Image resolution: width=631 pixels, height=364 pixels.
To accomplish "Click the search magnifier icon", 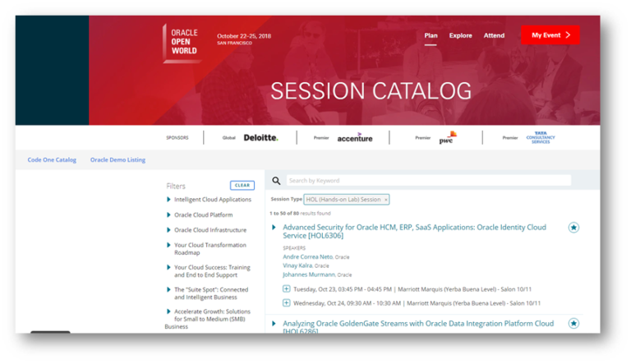I will click(x=276, y=181).
